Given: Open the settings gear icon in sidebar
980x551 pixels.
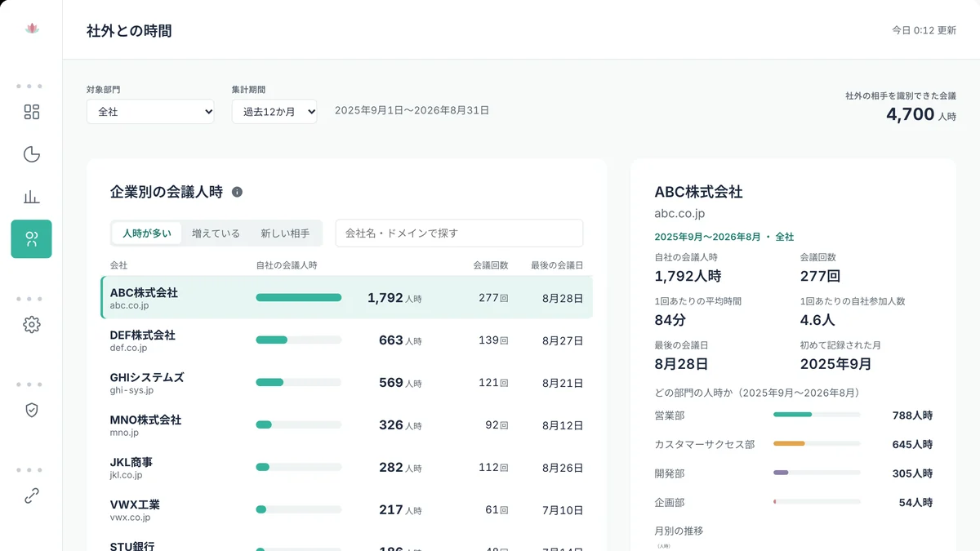Looking at the screenshot, I should click(x=32, y=325).
